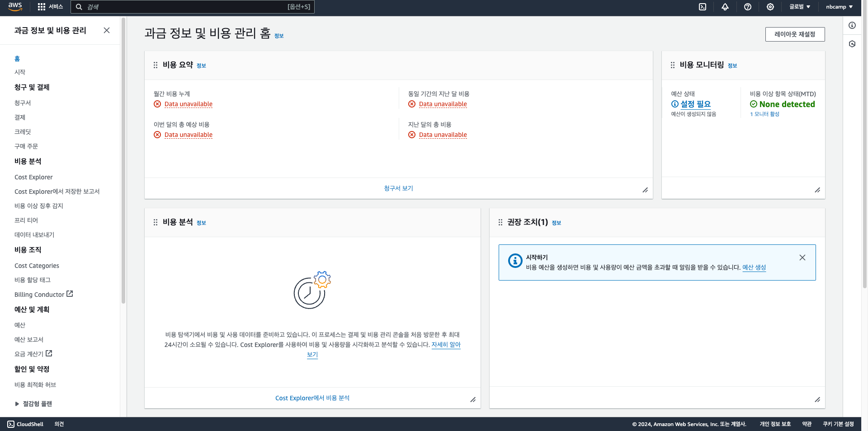Open CloudShell from the top bar icon
868x431 pixels.
pos(703,7)
